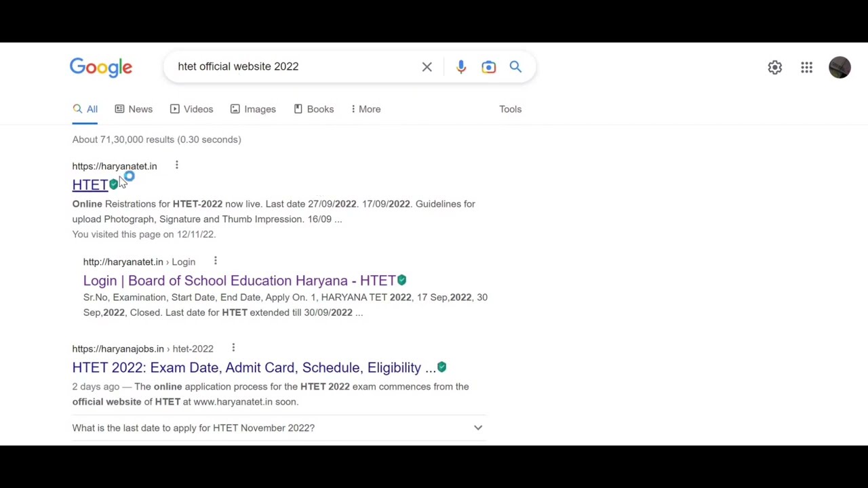Open the Google account profile picture
Screen dimensions: 868x488
tap(840, 67)
